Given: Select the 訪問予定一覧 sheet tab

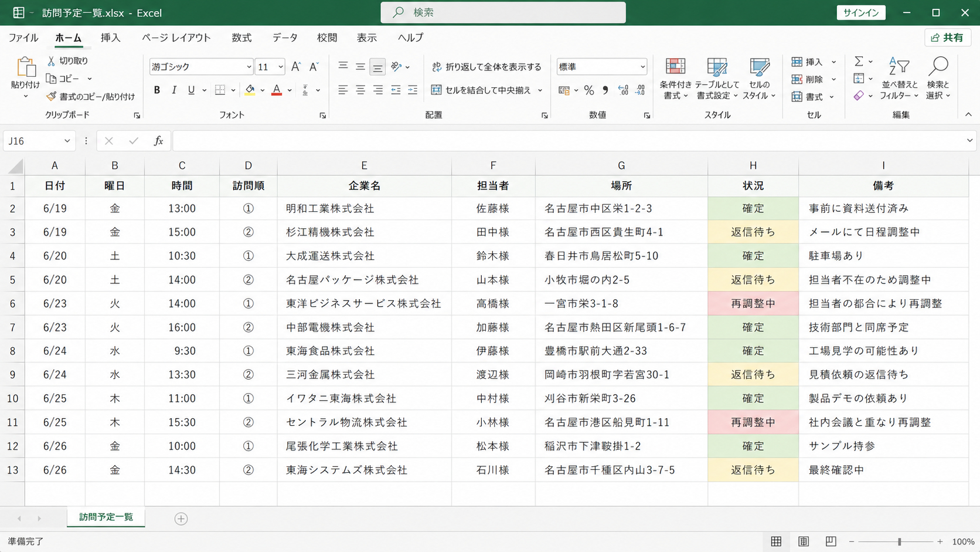Looking at the screenshot, I should pos(106,517).
